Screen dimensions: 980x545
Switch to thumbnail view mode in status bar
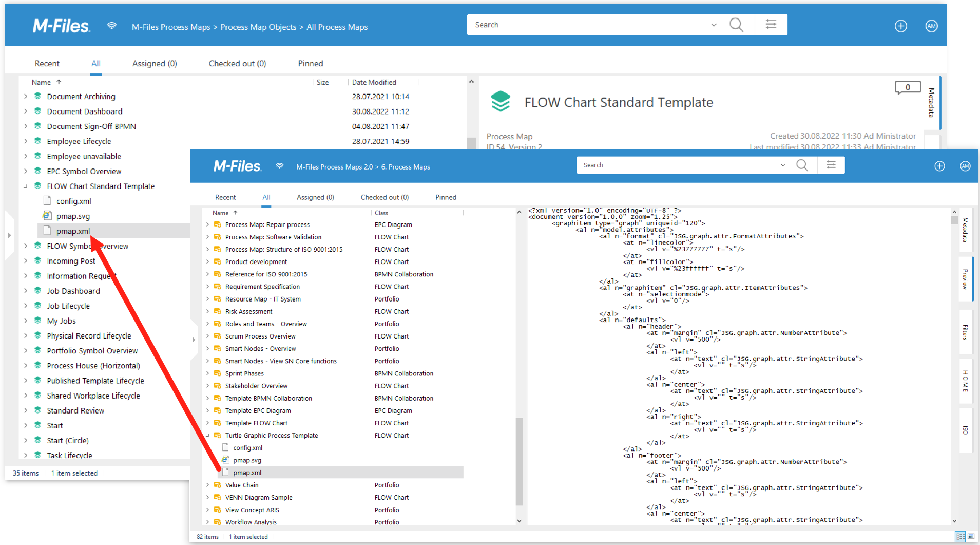coord(970,536)
